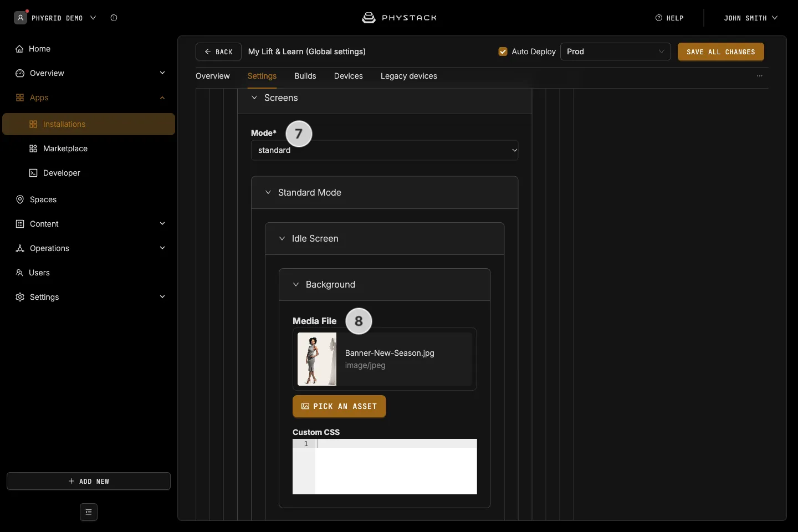This screenshot has width=798, height=532.
Task: Click the BACK button
Action: click(218, 52)
